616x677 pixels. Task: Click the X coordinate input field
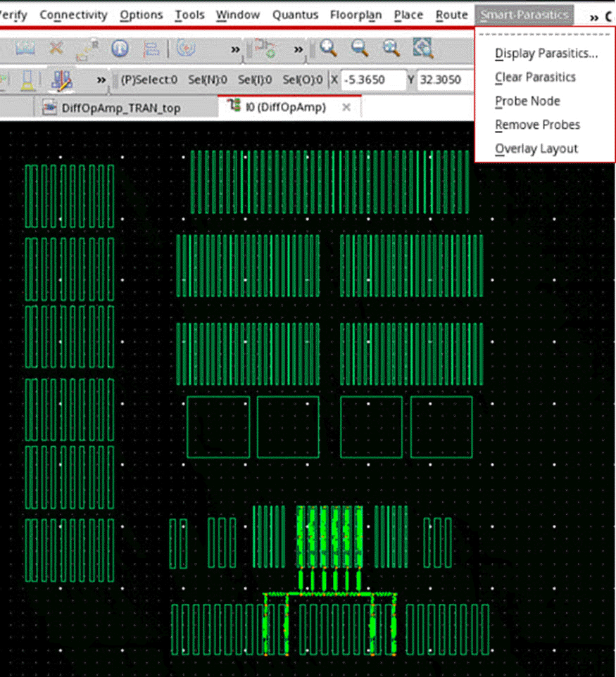coord(374,80)
